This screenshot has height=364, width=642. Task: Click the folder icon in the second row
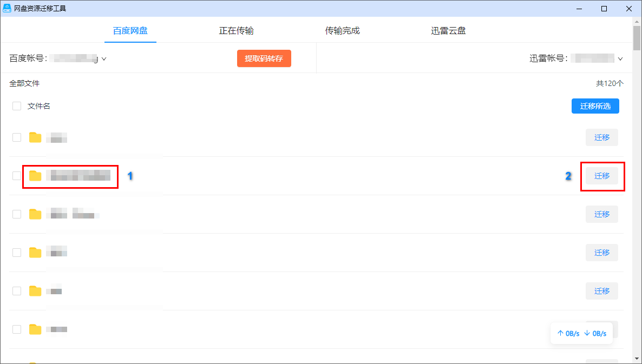point(35,176)
